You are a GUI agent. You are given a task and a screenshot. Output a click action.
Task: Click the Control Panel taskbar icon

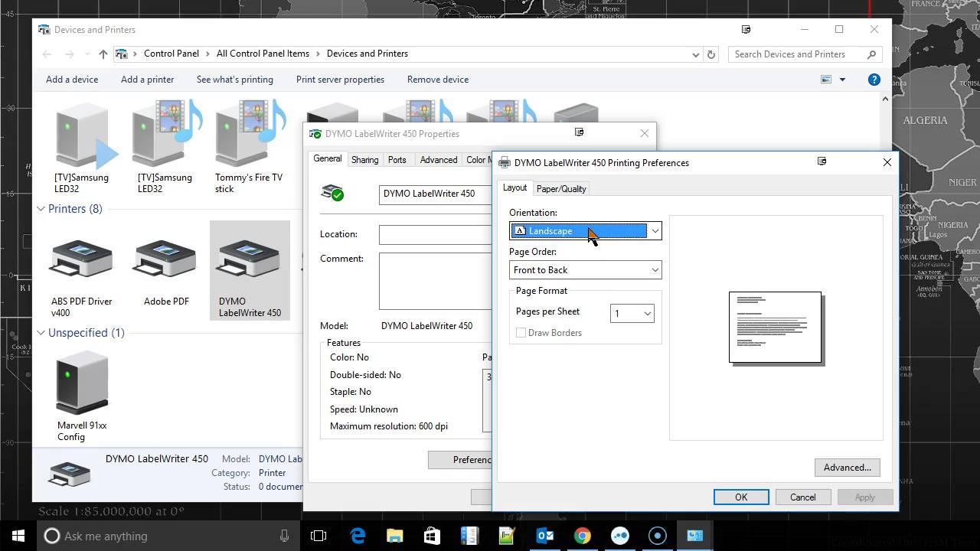[695, 536]
